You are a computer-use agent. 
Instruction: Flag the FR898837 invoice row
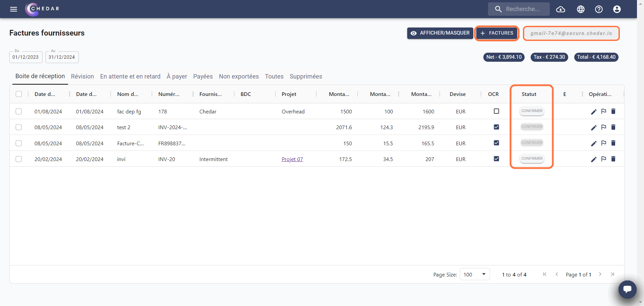[604, 143]
